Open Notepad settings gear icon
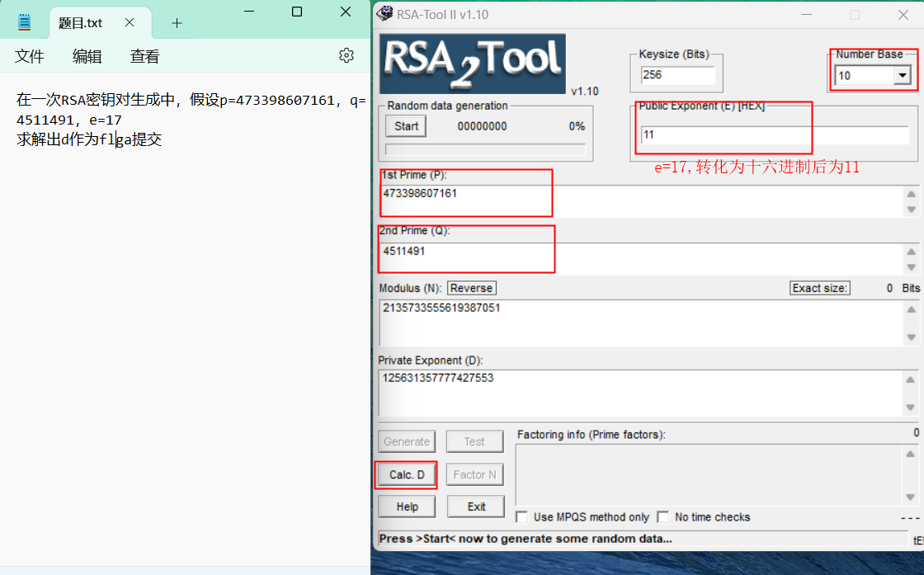This screenshot has width=924, height=575. 346,55
